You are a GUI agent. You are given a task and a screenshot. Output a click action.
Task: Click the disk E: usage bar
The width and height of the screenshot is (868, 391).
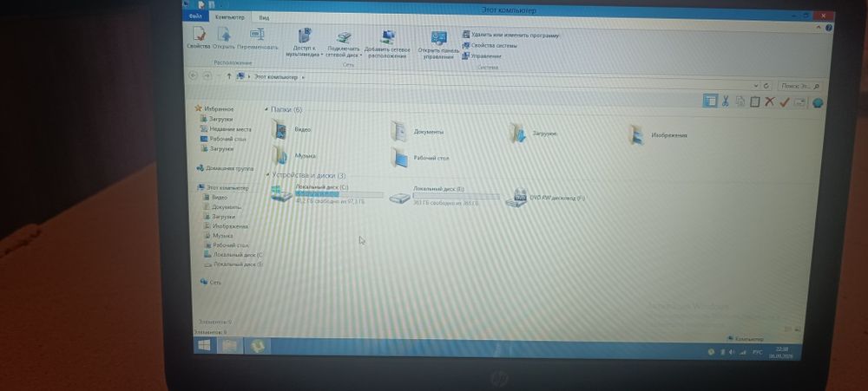(x=457, y=196)
